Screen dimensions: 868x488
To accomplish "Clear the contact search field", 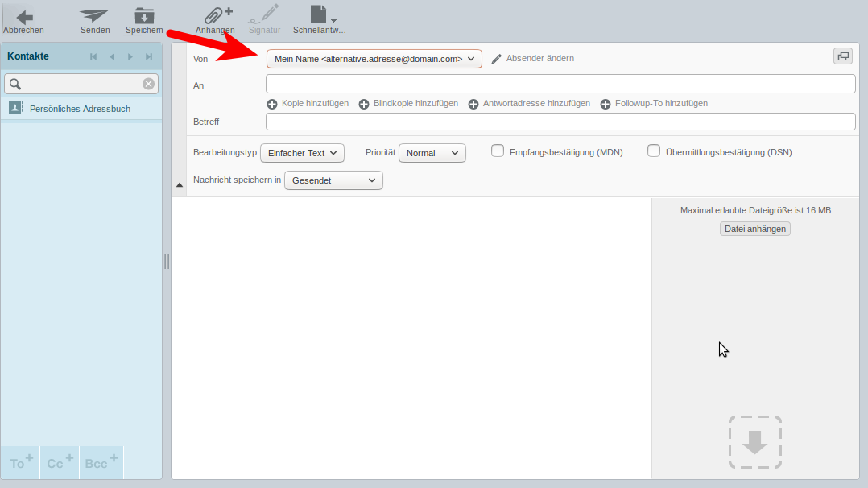I will coord(148,84).
